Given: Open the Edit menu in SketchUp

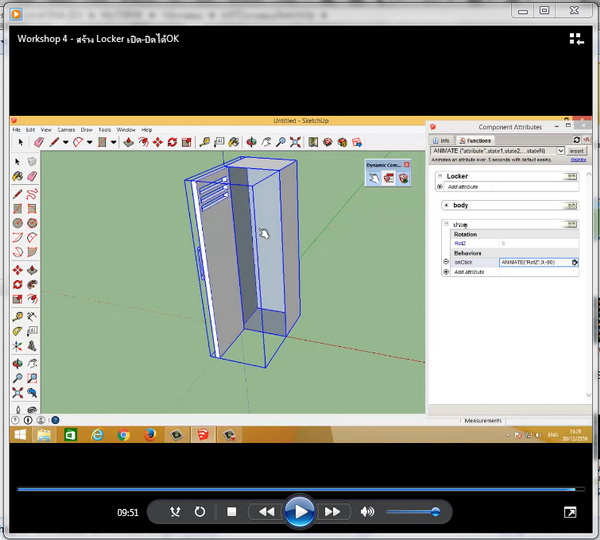Looking at the screenshot, I should (x=31, y=130).
